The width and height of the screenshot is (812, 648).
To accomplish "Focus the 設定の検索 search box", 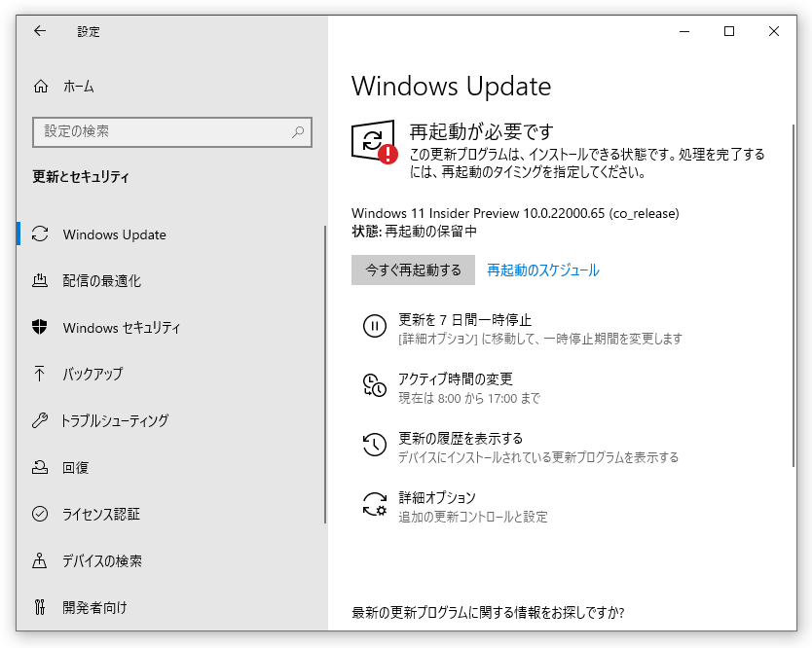I will [x=172, y=132].
